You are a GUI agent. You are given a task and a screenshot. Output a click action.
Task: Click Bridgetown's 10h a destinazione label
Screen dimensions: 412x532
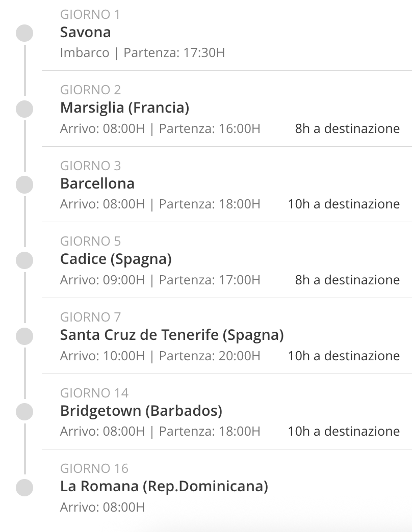[x=344, y=431]
